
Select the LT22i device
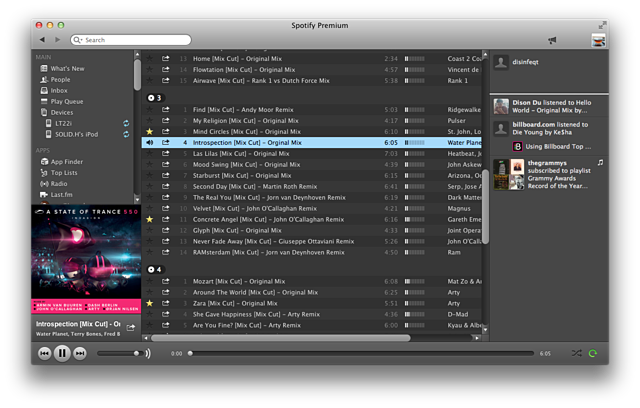pyautogui.click(x=59, y=123)
